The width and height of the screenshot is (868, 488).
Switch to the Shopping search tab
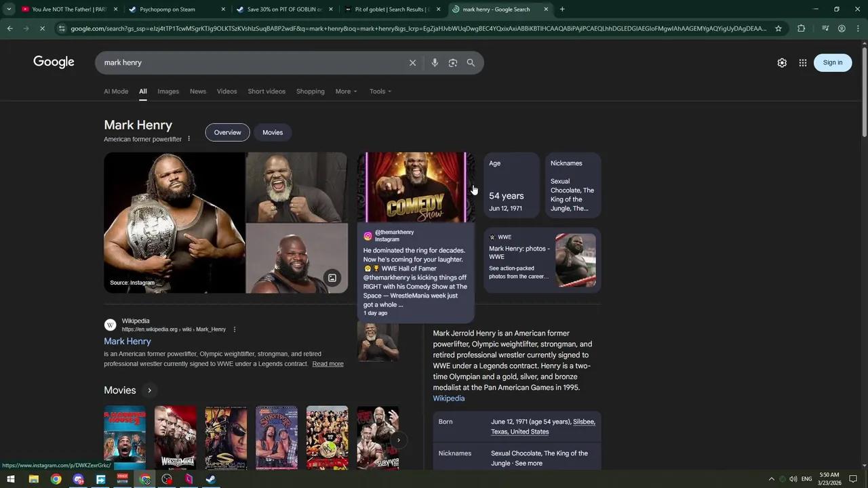(x=311, y=91)
